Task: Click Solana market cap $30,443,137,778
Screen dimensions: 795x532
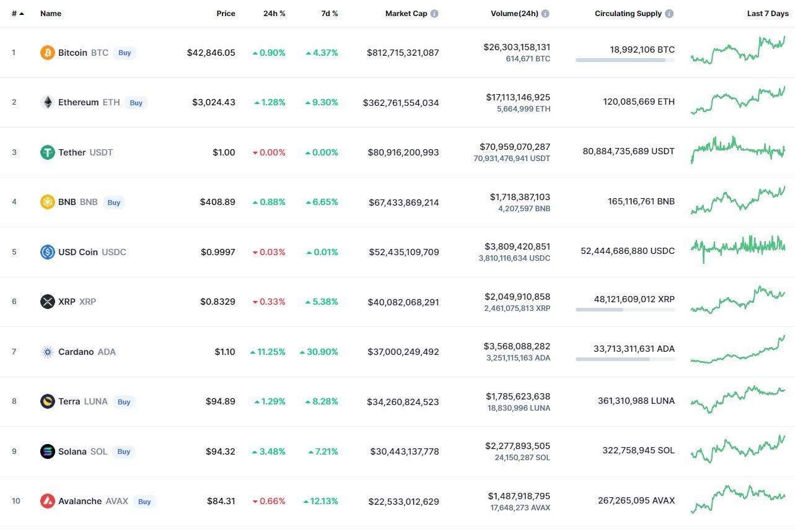Action: tap(405, 451)
